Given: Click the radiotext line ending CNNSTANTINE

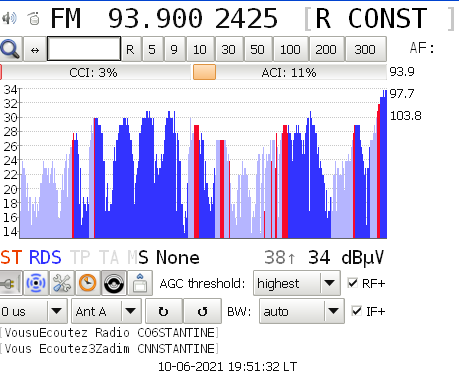Looking at the screenshot, I should (x=109, y=349).
